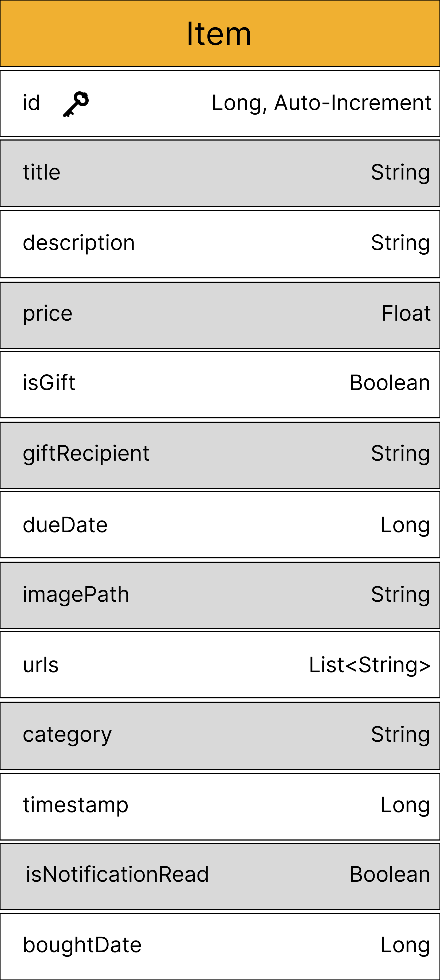Click the isGift field name
The image size is (440, 980).
[49, 383]
